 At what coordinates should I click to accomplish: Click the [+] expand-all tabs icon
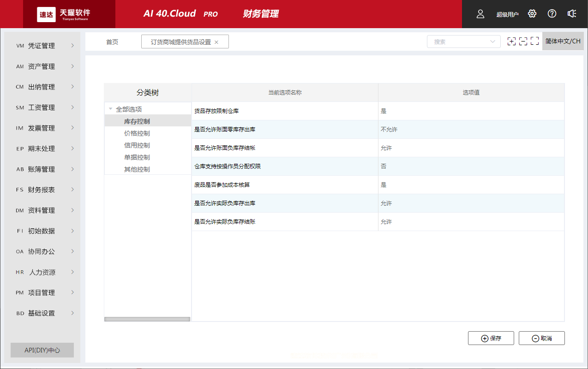pos(511,41)
